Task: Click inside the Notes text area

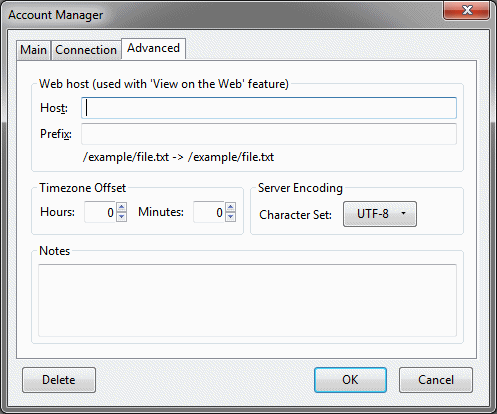Action: click(x=247, y=300)
